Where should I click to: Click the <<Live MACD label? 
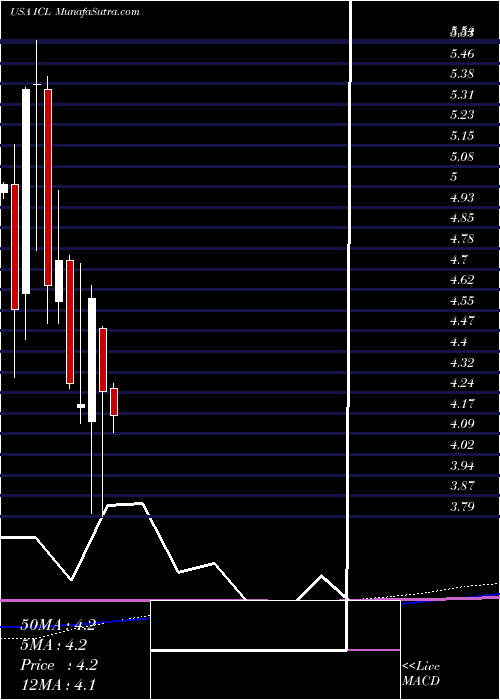[x=421, y=674]
